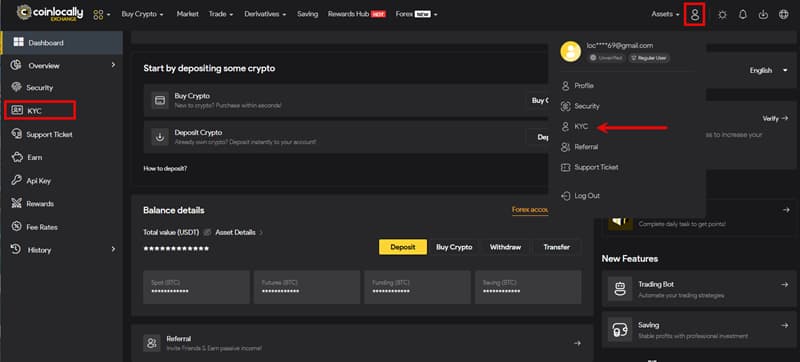The width and height of the screenshot is (800, 362).
Task: Go to the Market page
Action: pyautogui.click(x=187, y=14)
